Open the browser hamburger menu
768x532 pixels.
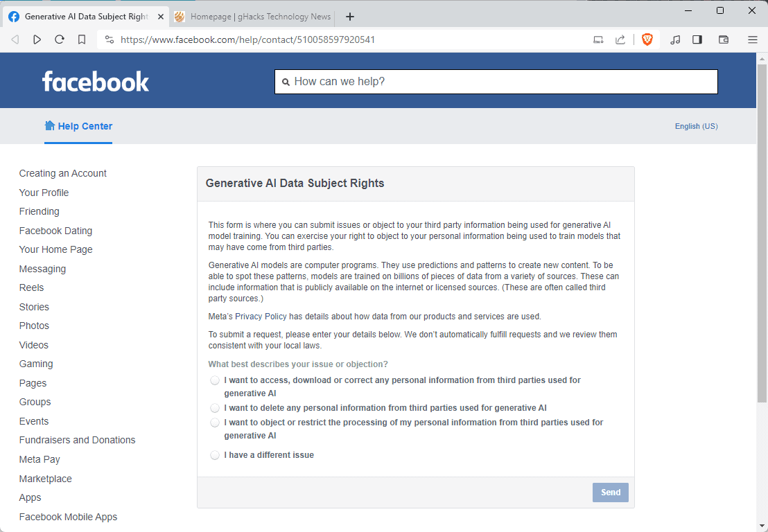(753, 39)
